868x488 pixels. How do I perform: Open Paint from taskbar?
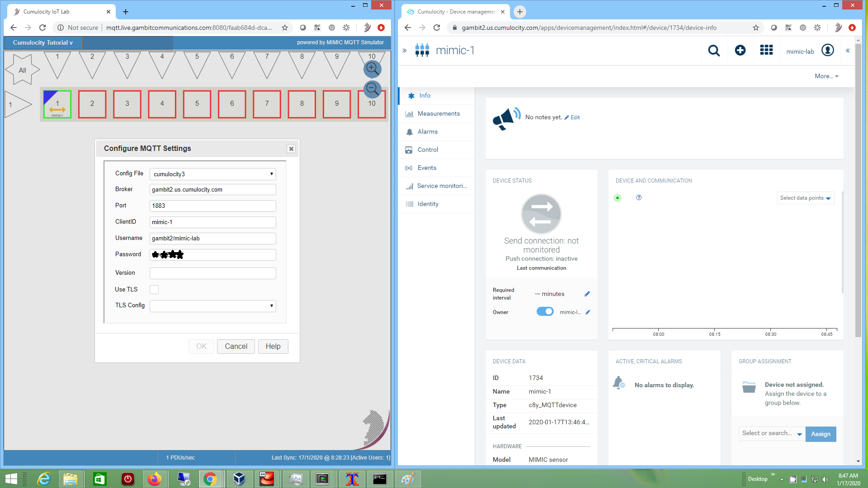click(408, 479)
